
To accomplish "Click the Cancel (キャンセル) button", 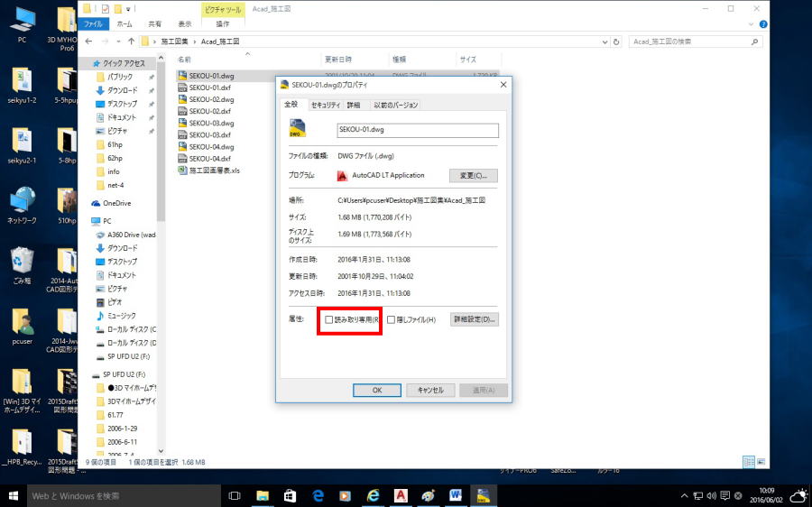I will point(430,390).
